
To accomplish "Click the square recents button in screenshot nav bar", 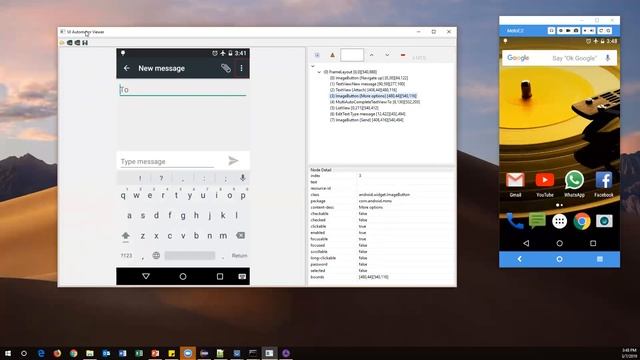I will (220, 276).
